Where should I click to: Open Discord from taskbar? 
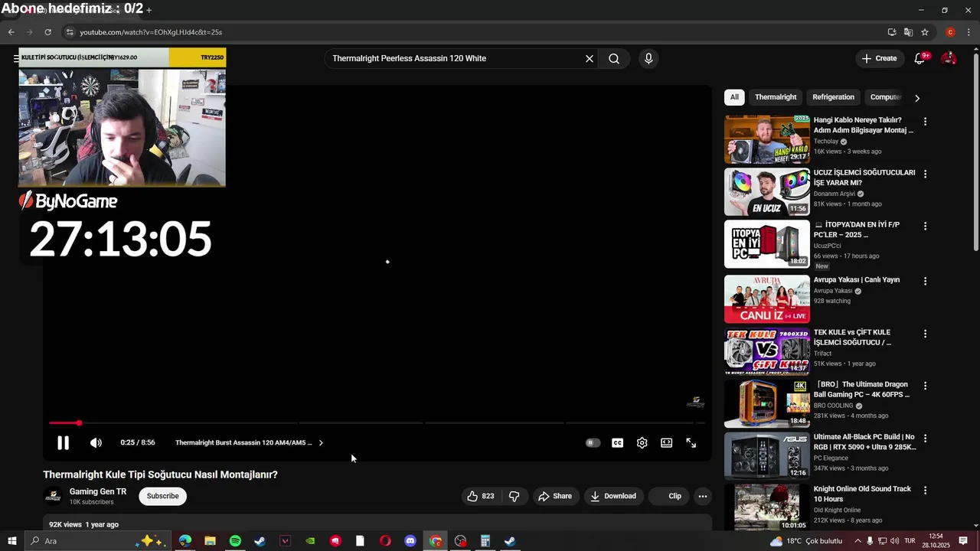(x=410, y=541)
